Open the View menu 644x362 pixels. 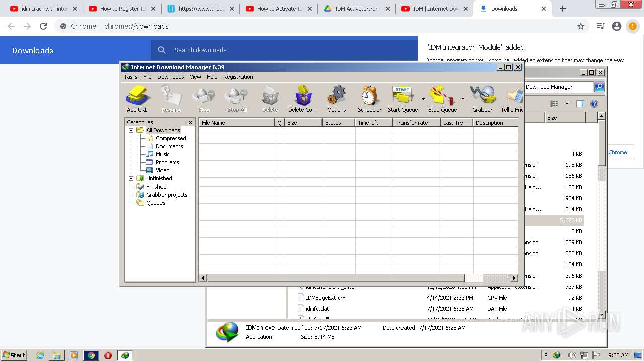coord(195,77)
